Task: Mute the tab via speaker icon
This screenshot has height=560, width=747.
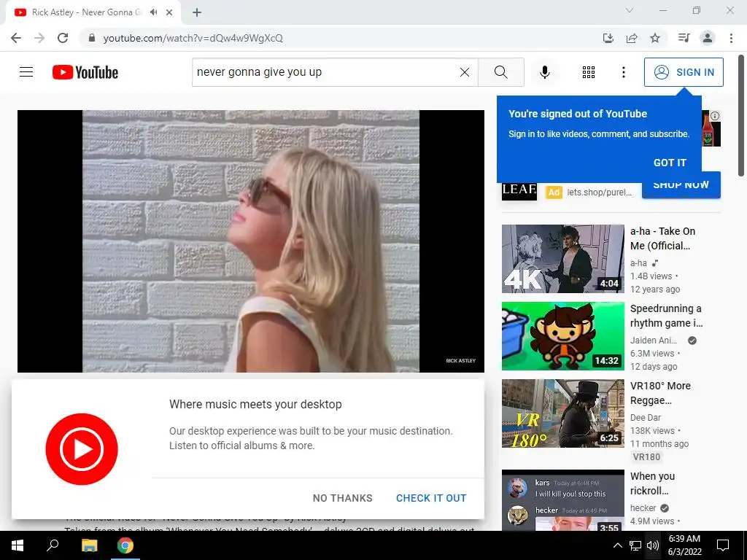Action: click(x=153, y=12)
